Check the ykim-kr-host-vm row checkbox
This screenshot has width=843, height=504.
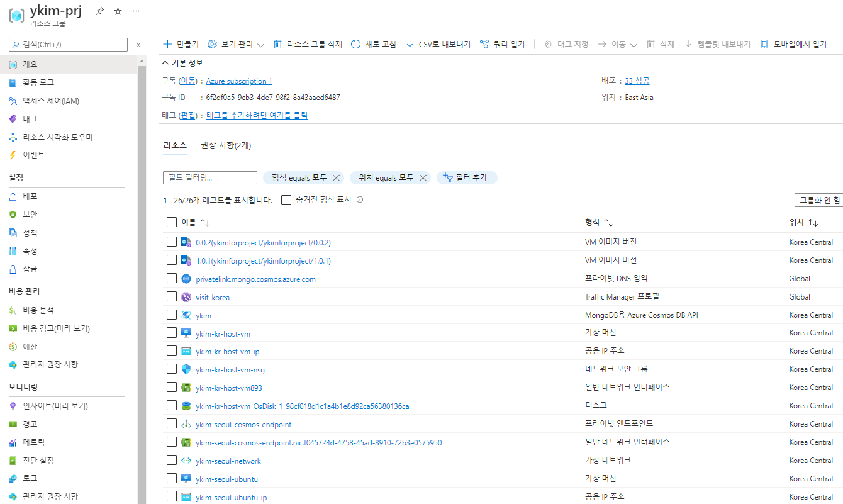172,333
